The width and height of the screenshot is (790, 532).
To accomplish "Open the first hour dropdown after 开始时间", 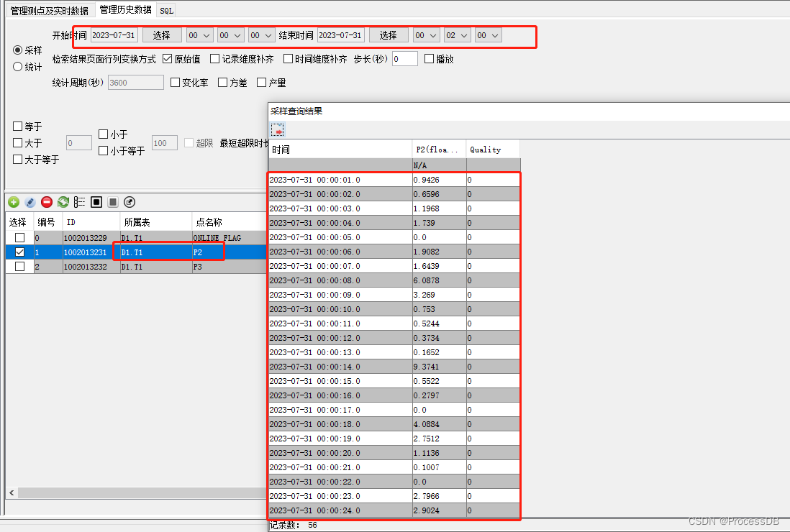I will coord(199,35).
